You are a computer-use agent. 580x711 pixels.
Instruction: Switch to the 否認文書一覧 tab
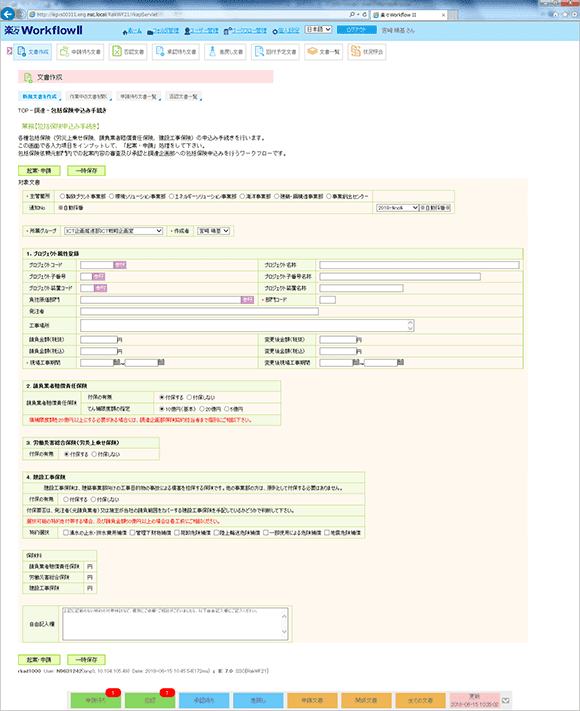coord(184,97)
